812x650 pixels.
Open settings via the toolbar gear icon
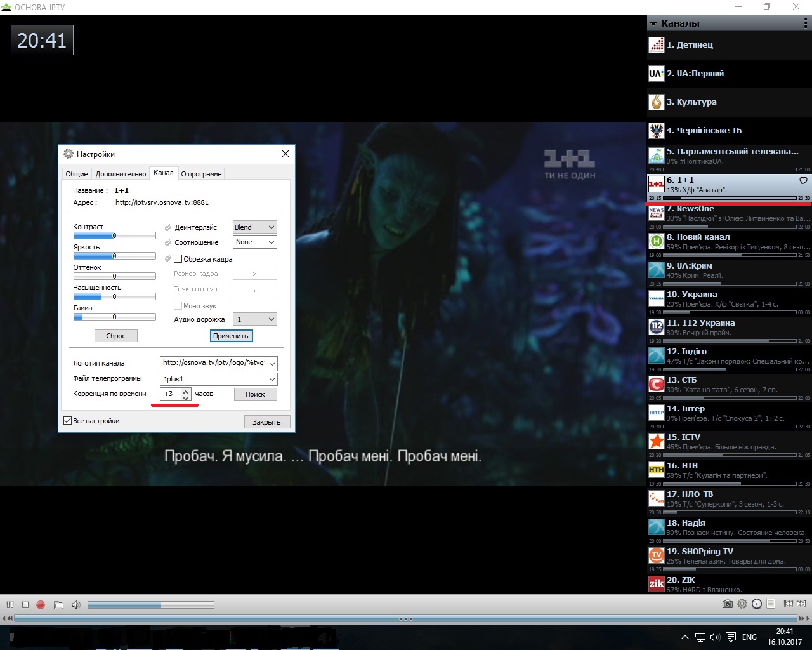point(742,604)
